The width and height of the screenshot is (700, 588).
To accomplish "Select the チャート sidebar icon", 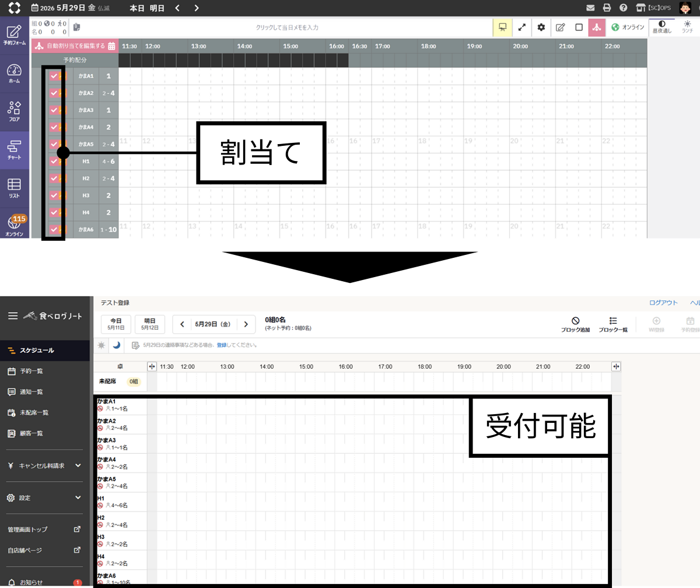I will tap(15, 150).
